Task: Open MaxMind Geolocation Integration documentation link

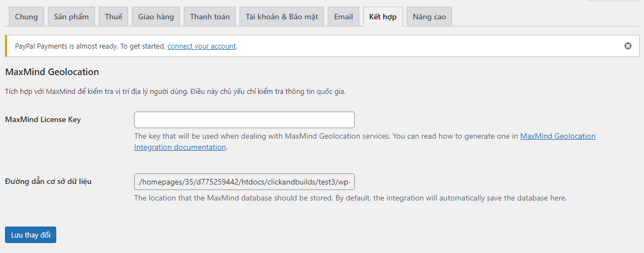Action: [557, 136]
